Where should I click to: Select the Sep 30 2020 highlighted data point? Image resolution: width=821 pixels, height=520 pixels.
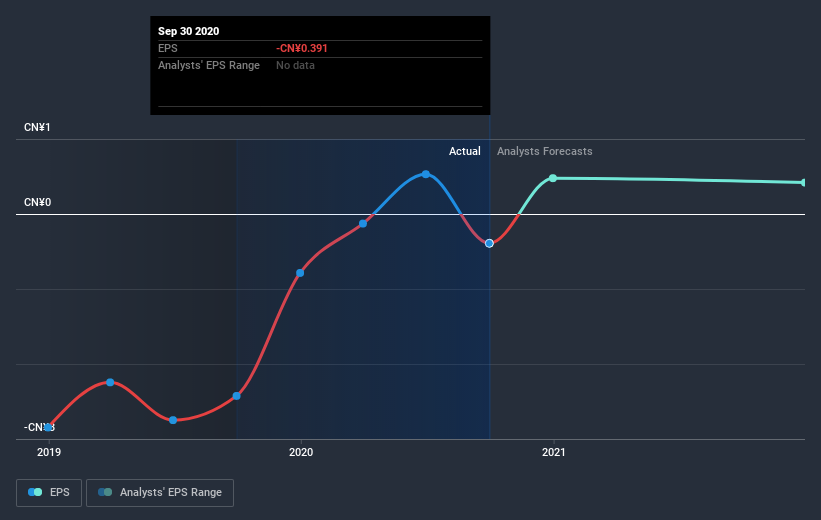tap(489, 244)
